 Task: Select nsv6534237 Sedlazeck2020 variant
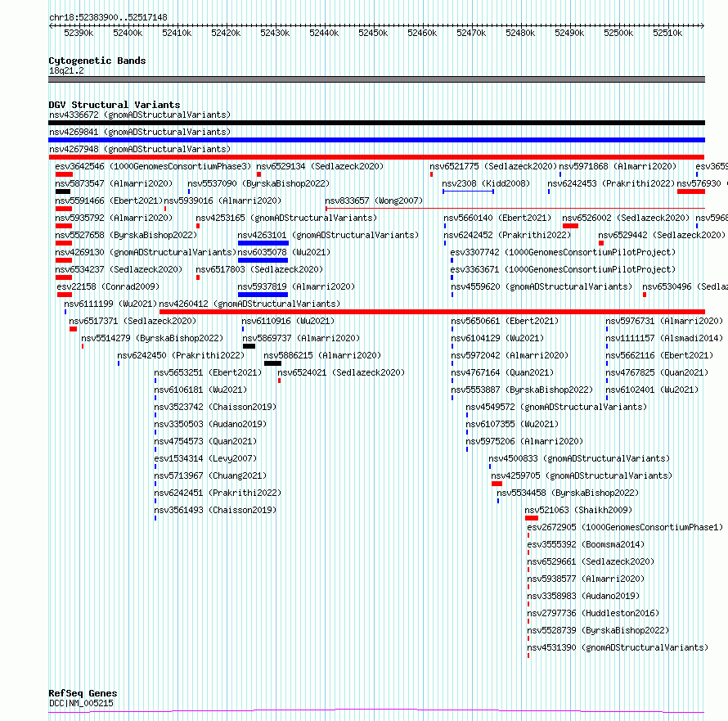pos(119,269)
